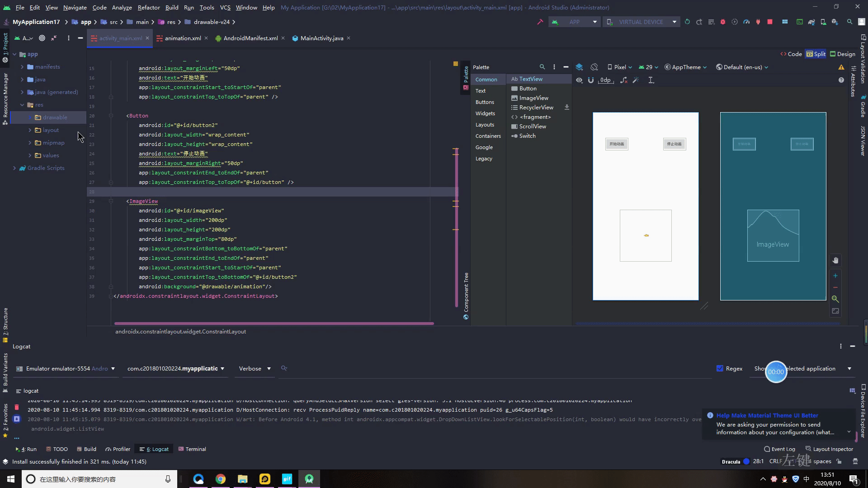Click Clear All Constraints icon
The image size is (868, 488).
pyautogui.click(x=623, y=80)
